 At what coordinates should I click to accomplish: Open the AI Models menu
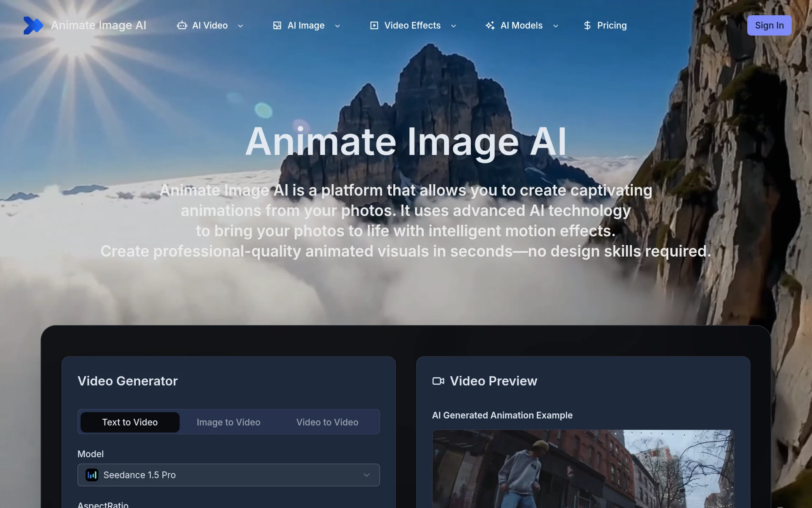[x=522, y=25]
